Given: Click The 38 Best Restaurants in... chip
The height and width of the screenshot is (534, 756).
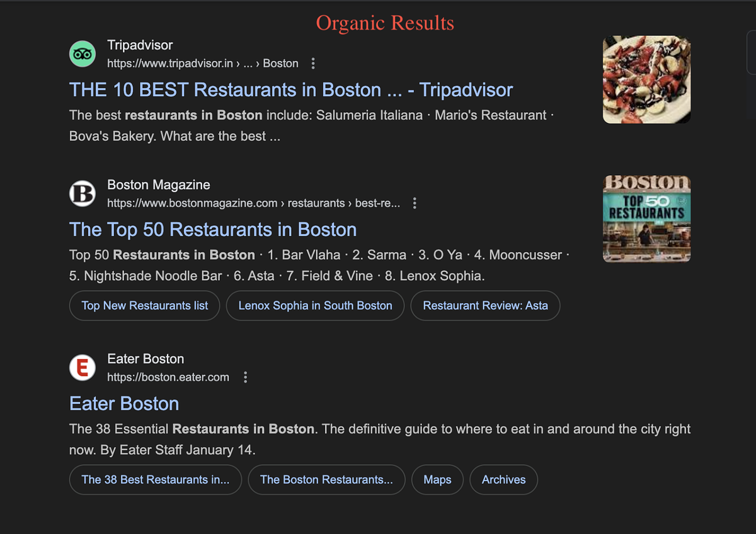Looking at the screenshot, I should coord(155,480).
